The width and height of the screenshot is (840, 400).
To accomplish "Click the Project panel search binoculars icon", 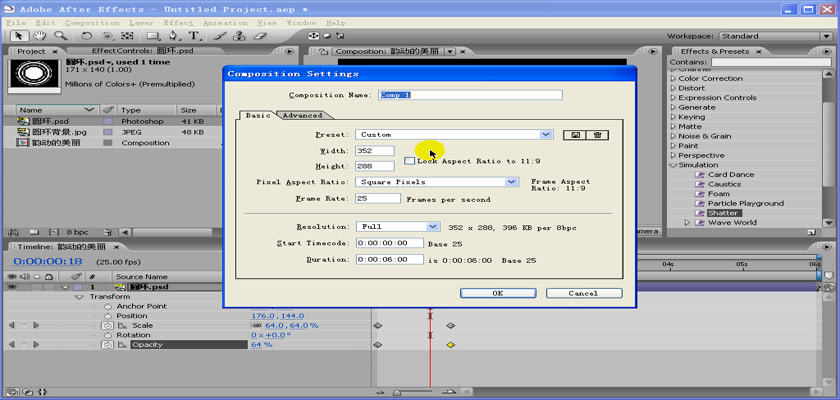I will (x=14, y=232).
